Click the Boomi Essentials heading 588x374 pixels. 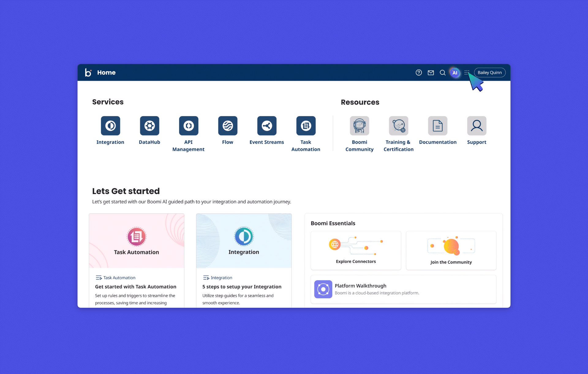tap(333, 223)
